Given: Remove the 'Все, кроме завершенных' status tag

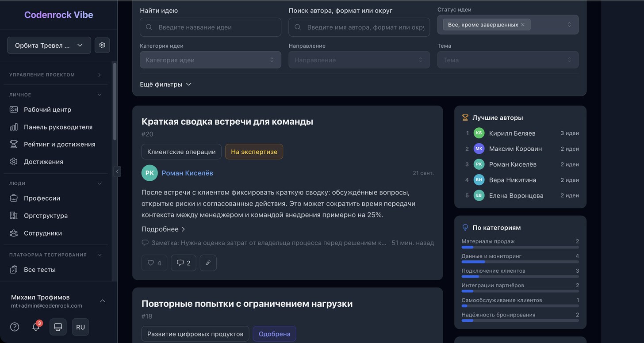Looking at the screenshot, I should [523, 25].
